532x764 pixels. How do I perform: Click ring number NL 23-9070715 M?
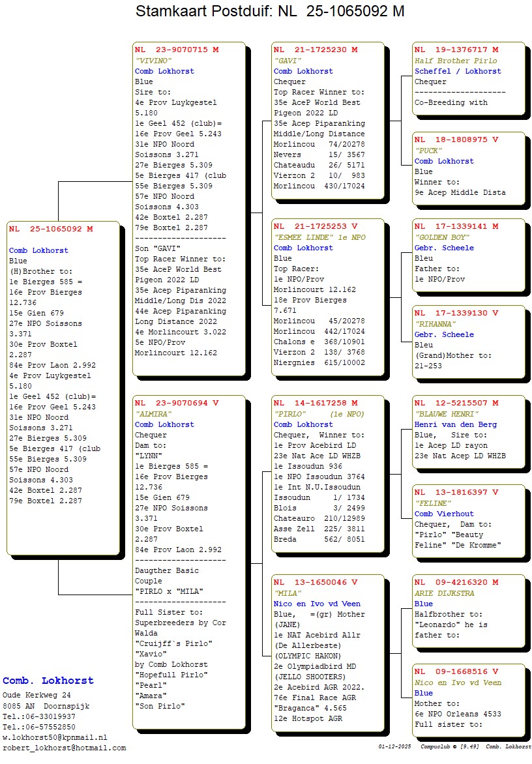point(177,50)
